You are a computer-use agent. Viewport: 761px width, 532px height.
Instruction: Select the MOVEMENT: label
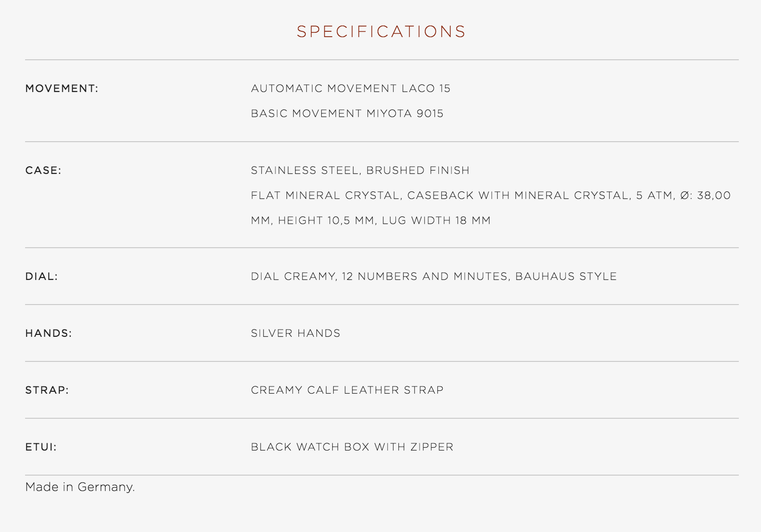pyautogui.click(x=62, y=89)
